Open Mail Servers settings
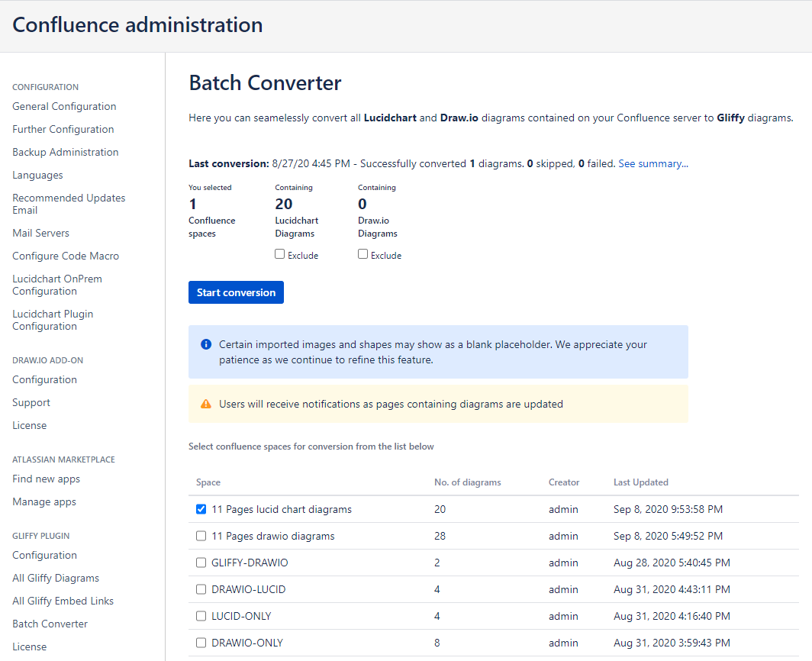The image size is (812, 661). (x=40, y=233)
